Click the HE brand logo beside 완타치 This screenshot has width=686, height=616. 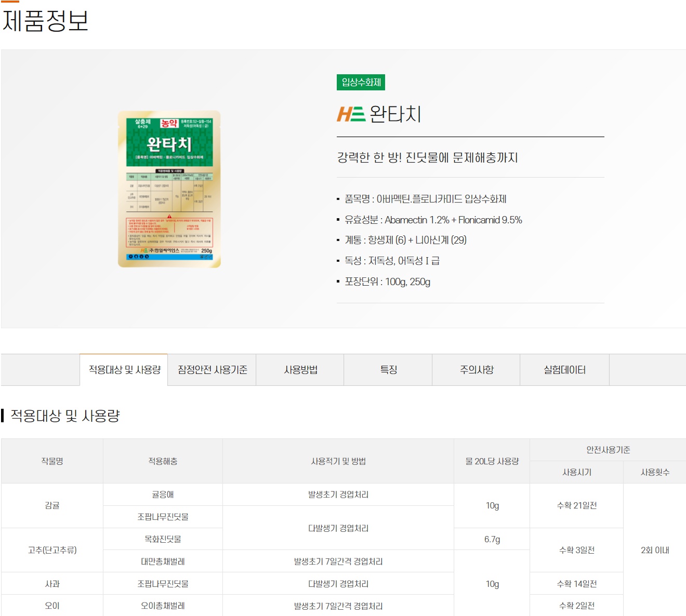[351, 114]
